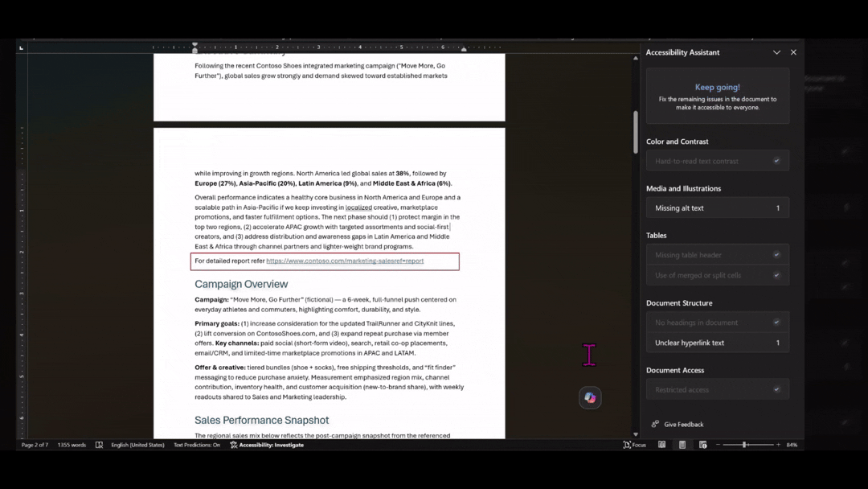Click the Tables section title
868x489 pixels.
pos(656,236)
